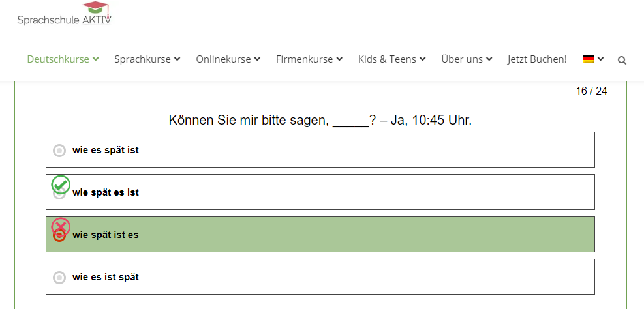Click the green checkmark icon
This screenshot has height=309, width=644.
coord(61,184)
